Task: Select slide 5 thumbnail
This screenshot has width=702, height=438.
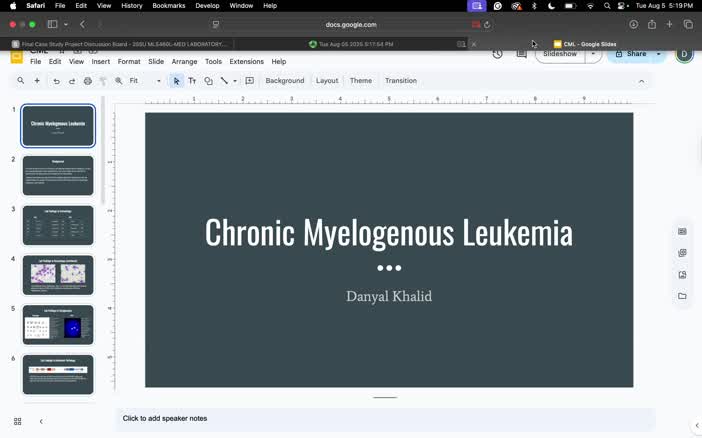Action: click(58, 325)
